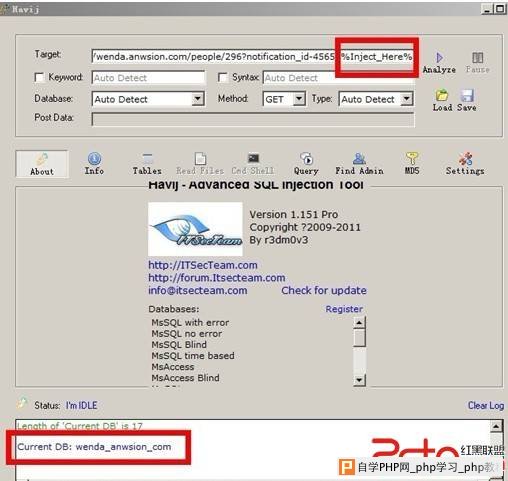The height and width of the screenshot is (481, 508).
Task: Click the Check for update link
Action: point(324,290)
